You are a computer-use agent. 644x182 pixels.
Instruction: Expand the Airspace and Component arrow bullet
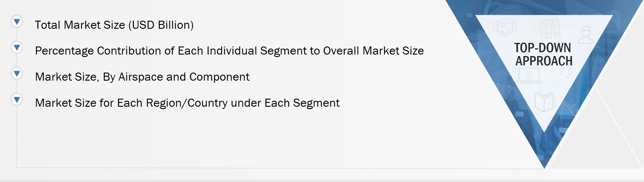pyautogui.click(x=17, y=73)
